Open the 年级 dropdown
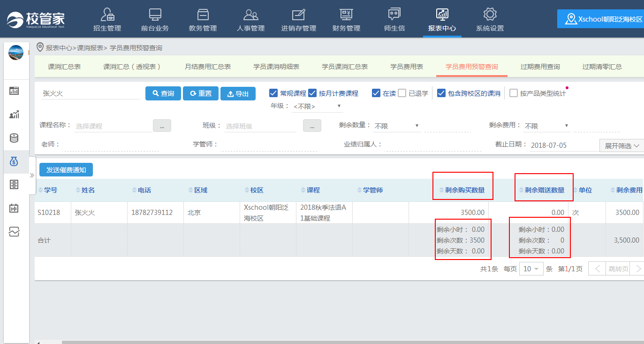Image resolution: width=644 pixels, height=344 pixels. pyautogui.click(x=317, y=107)
